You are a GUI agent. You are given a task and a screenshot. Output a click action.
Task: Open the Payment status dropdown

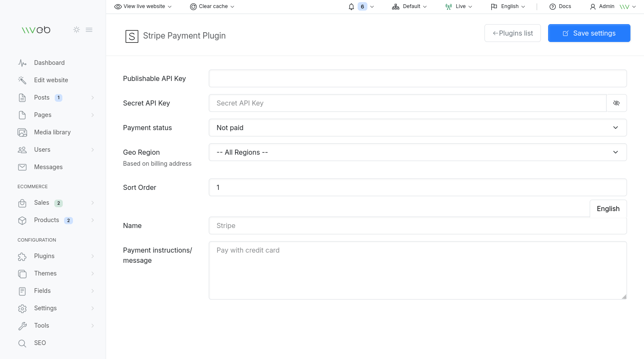click(417, 128)
